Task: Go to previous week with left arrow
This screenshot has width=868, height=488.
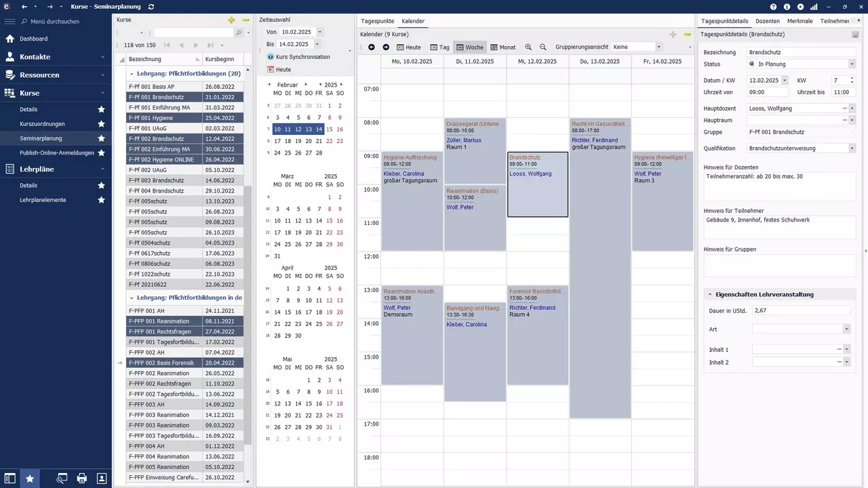Action: (372, 47)
